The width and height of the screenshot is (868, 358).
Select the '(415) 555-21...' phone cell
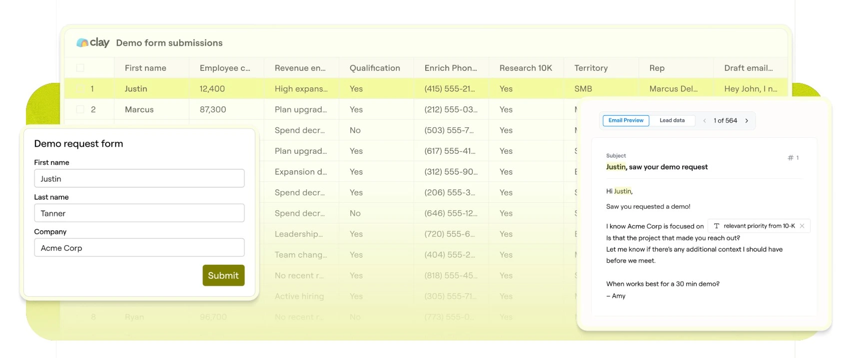[451, 89]
